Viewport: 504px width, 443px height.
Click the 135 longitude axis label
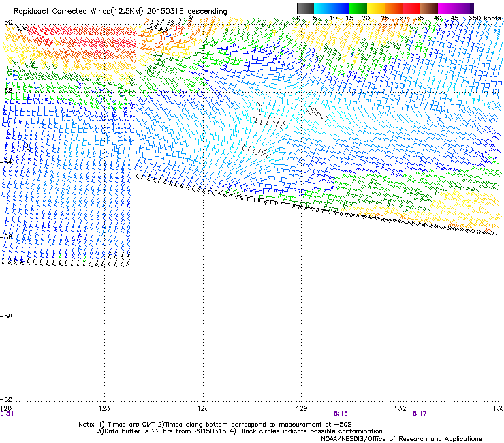coord(499,408)
